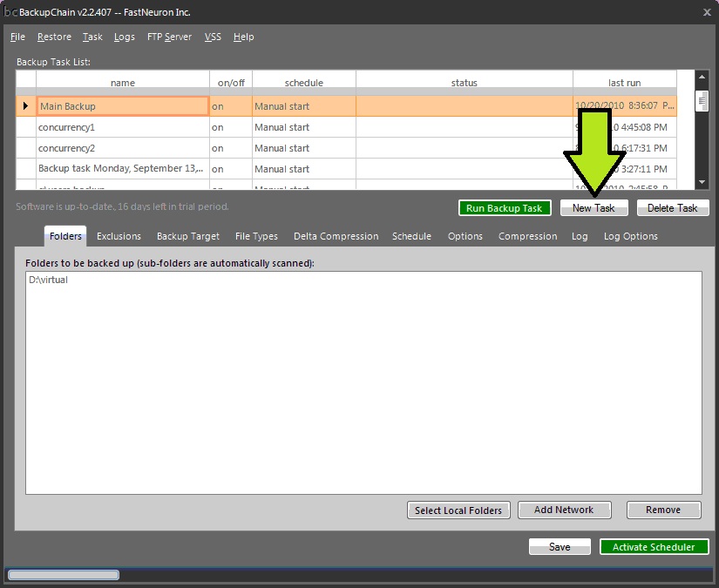The height and width of the screenshot is (588, 719).
Task: Click the BackupChain app icon in title bar
Action: 10,12
